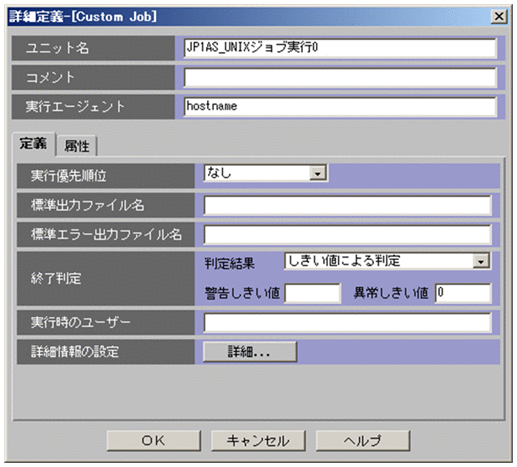Viewport: 517px width, 467px height.
Task: Click the 標準出力ファイル名 input field
Action: tap(347, 205)
